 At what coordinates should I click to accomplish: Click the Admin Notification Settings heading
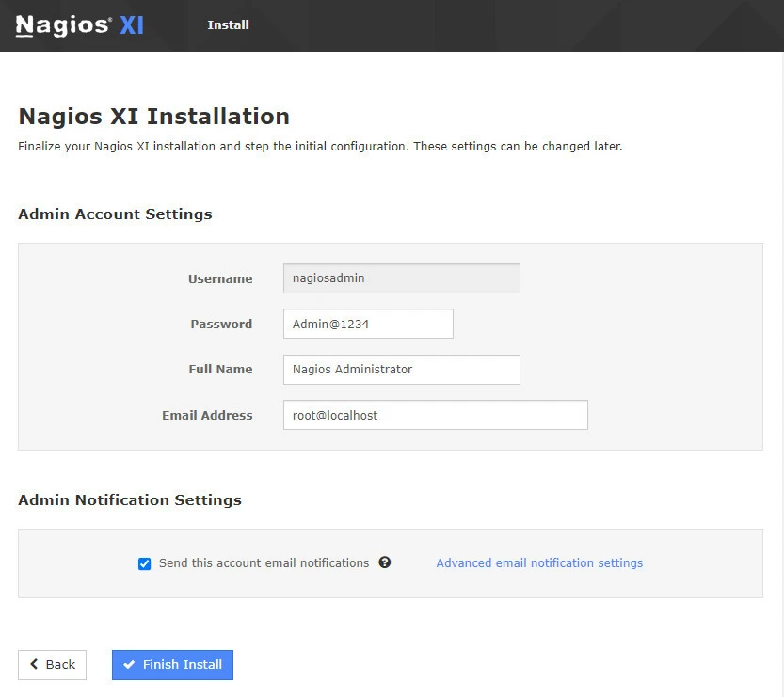(130, 499)
